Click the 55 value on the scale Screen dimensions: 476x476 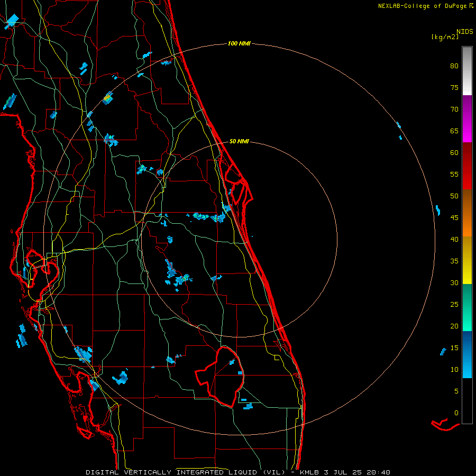point(454,174)
